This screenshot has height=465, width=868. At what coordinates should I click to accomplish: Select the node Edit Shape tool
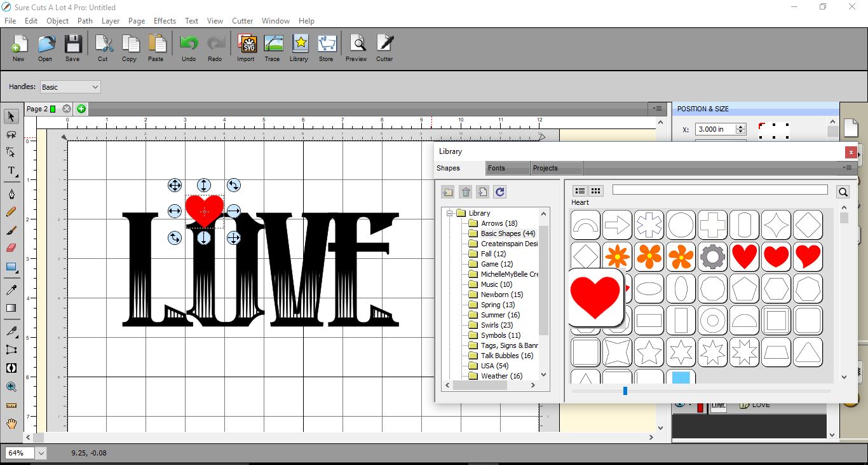point(11,152)
